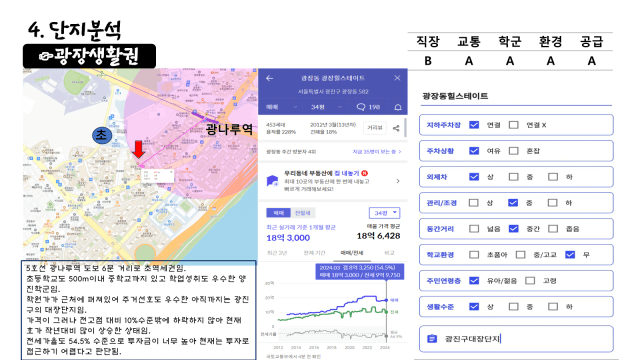Expand the chevron on 집 내놓기 banner
The height and width of the screenshot is (360, 640).
398,181
